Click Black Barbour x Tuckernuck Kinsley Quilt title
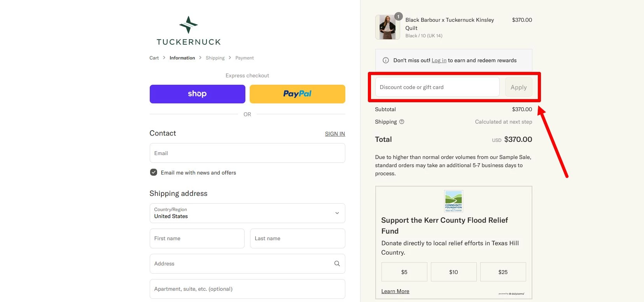This screenshot has height=302, width=644. coord(450,24)
